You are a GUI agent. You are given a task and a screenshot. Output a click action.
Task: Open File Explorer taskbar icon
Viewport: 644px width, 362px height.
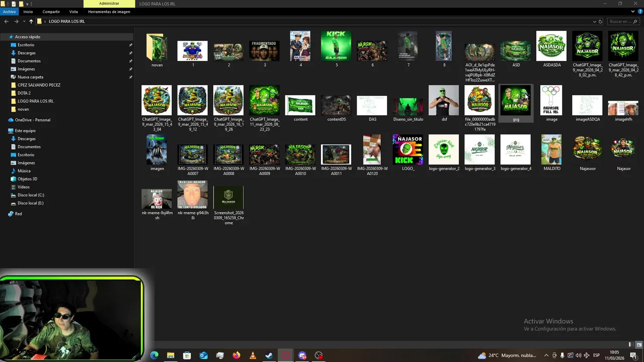tap(171, 355)
